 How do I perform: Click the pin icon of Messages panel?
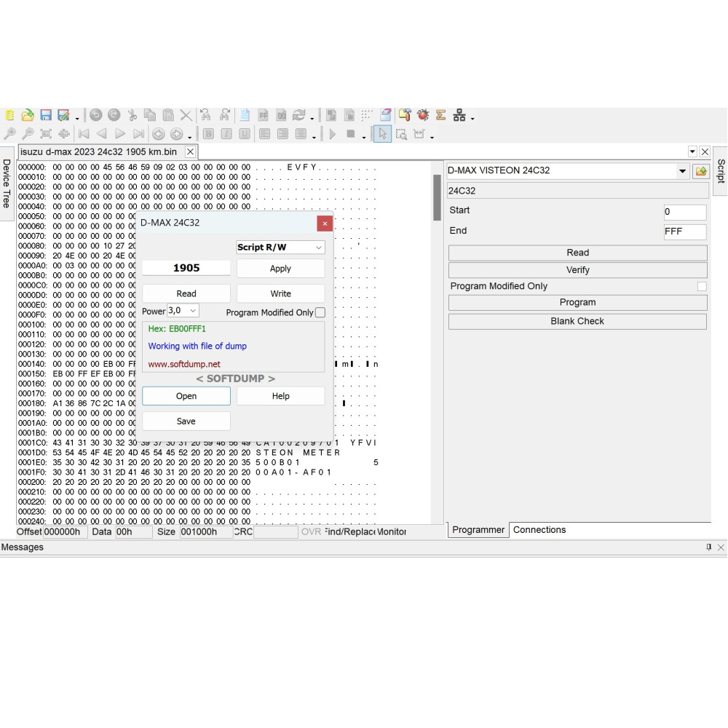pos(708,547)
